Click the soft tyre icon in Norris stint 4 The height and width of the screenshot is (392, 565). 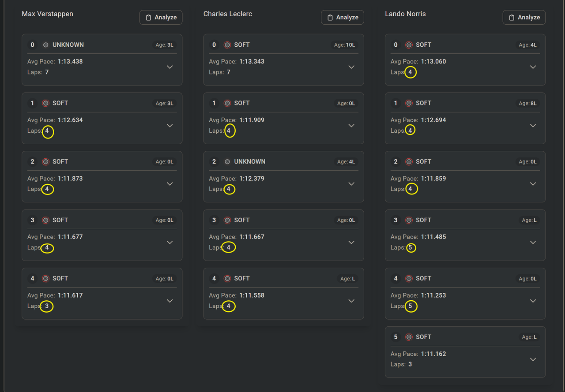pos(409,279)
